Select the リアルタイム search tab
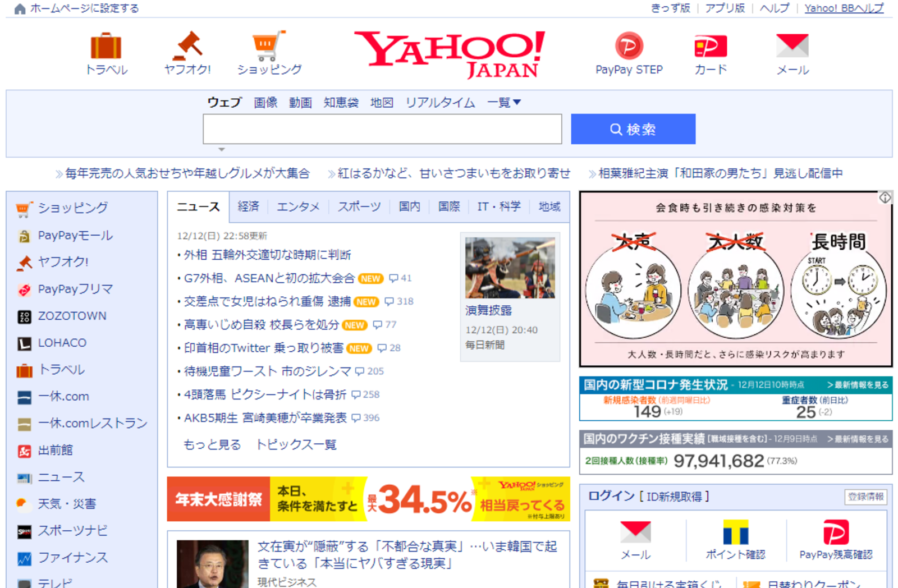Screen dimensions: 898x588 point(440,103)
